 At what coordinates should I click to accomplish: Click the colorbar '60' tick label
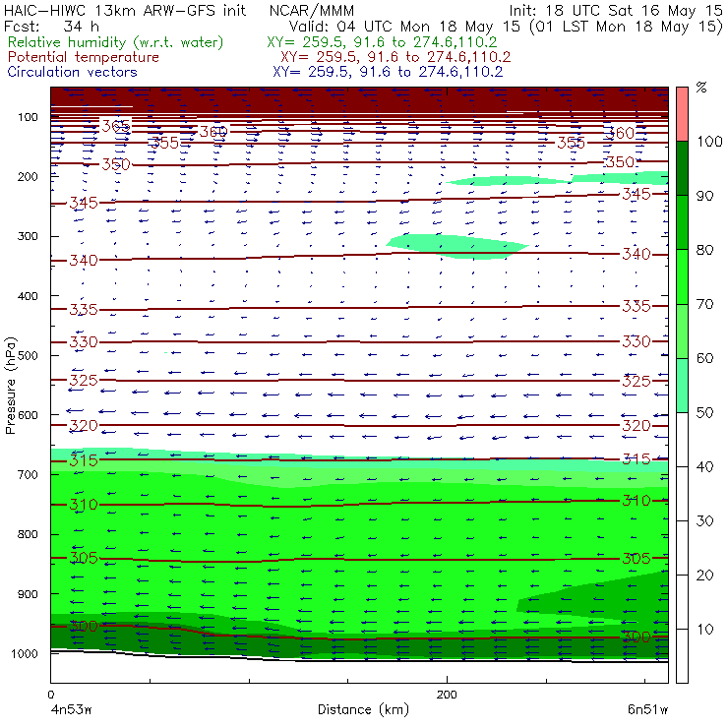(x=704, y=358)
